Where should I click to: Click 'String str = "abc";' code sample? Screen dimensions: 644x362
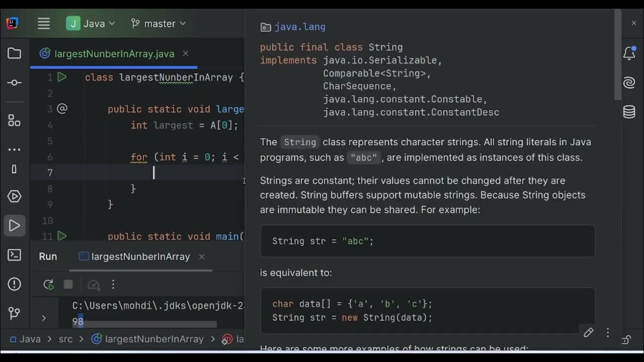pos(323,241)
